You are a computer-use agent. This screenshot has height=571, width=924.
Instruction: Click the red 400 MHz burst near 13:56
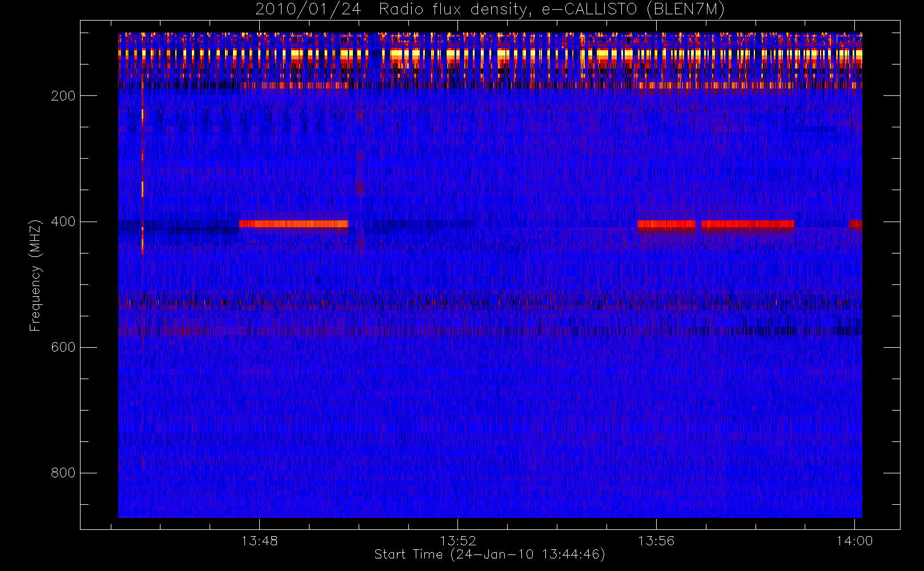coord(666,224)
